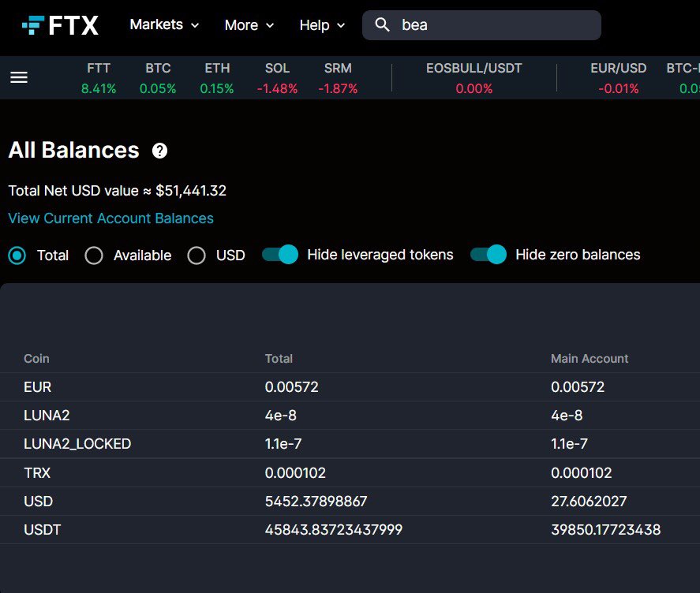Open EUR/USD ticker in market bar
700x593 pixels.
coord(618,78)
